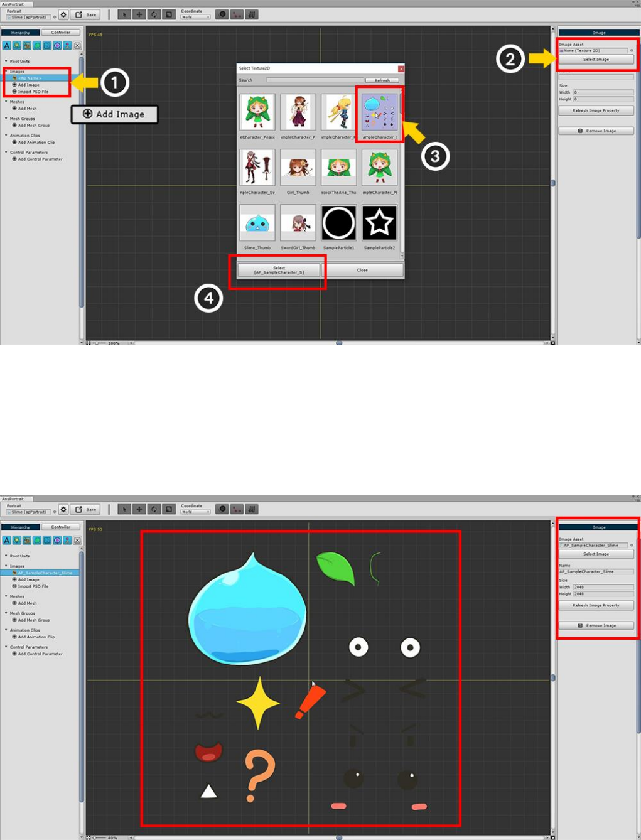Collapse Control Parameters in the lower editor
641x840 pixels.
6,647
